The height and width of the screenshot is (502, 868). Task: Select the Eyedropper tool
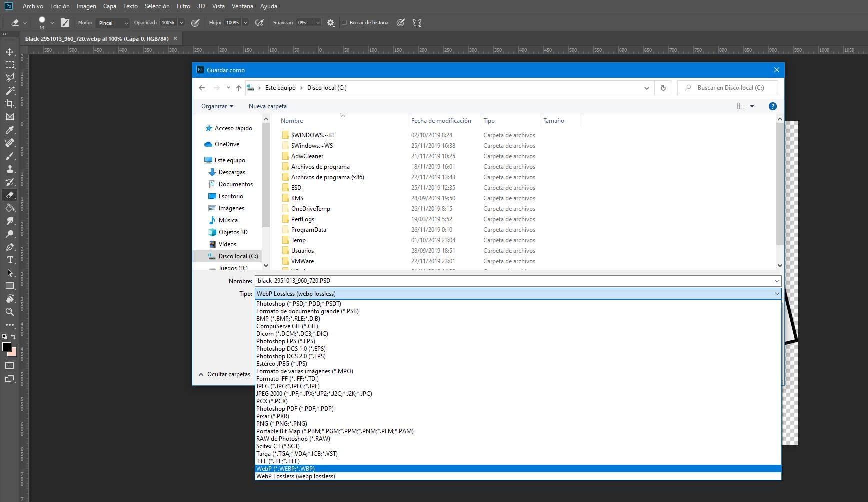click(x=10, y=130)
